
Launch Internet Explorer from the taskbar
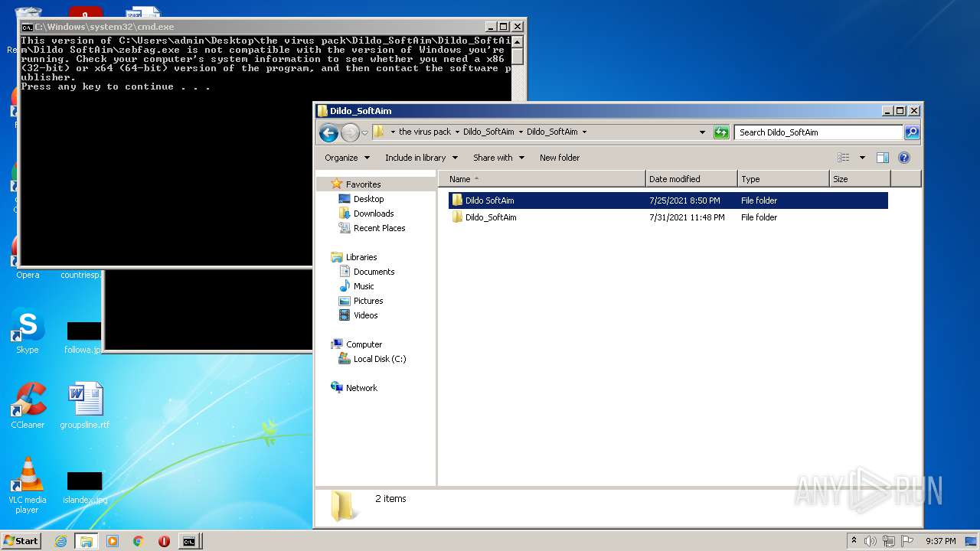60,541
